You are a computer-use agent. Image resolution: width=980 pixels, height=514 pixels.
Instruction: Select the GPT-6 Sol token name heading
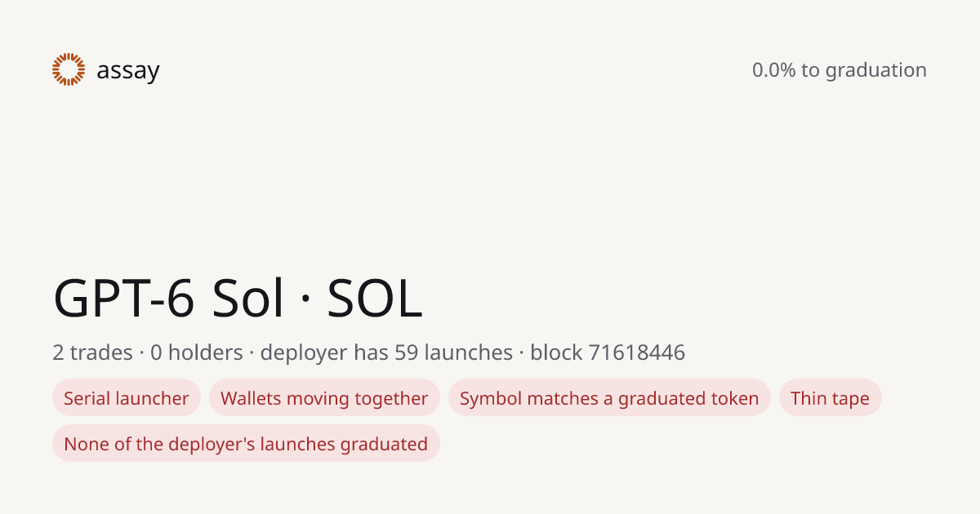(x=169, y=299)
